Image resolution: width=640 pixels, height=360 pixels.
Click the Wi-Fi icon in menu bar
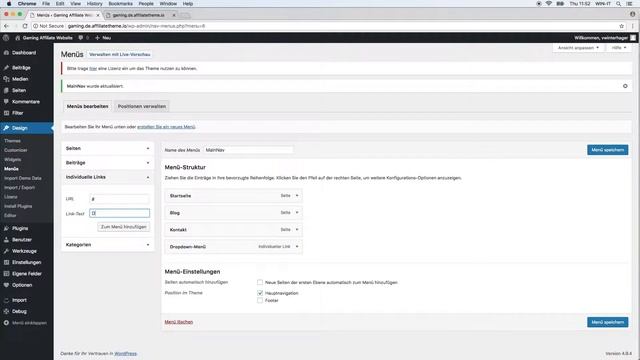coord(549,4)
